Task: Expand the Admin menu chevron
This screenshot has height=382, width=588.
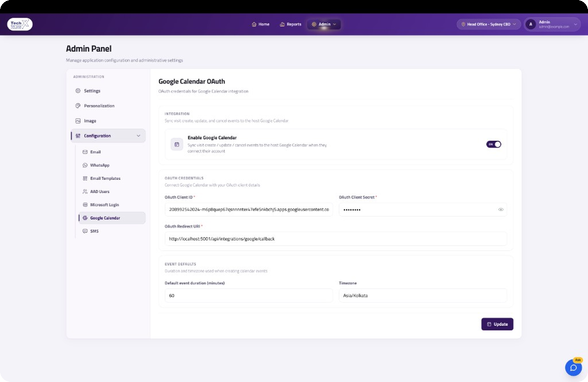Action: [335, 24]
